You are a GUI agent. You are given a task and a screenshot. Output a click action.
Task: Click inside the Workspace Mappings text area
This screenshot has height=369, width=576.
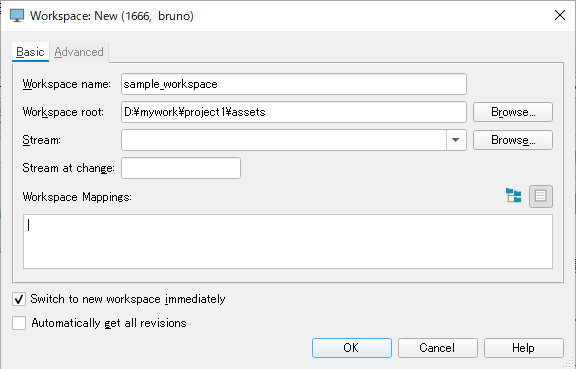pos(288,241)
